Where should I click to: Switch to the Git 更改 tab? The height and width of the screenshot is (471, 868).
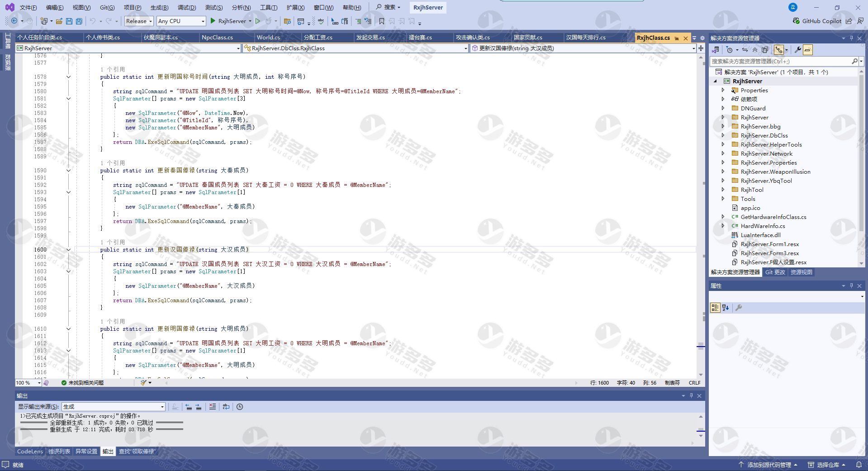point(775,272)
